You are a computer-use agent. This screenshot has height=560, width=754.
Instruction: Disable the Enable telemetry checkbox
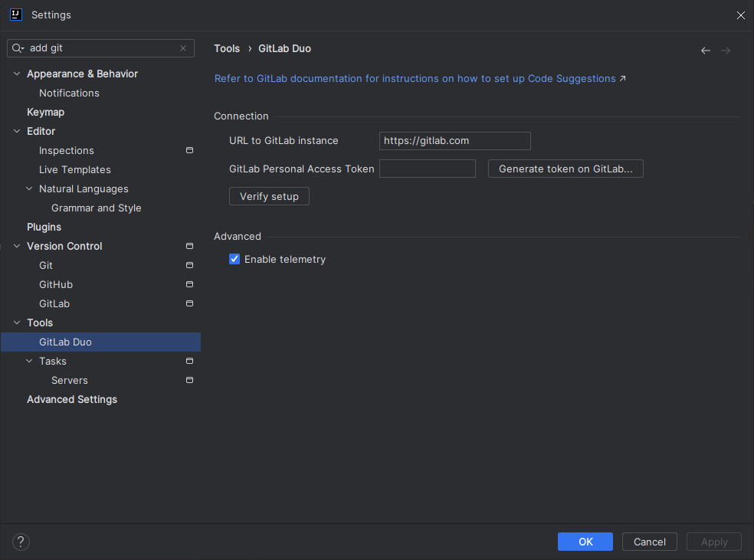point(235,260)
